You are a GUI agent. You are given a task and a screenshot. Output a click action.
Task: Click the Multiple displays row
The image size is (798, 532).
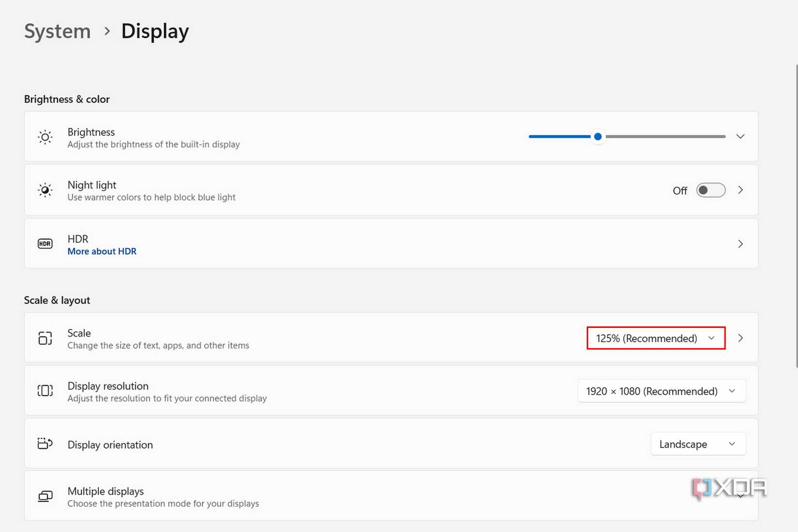click(339, 496)
